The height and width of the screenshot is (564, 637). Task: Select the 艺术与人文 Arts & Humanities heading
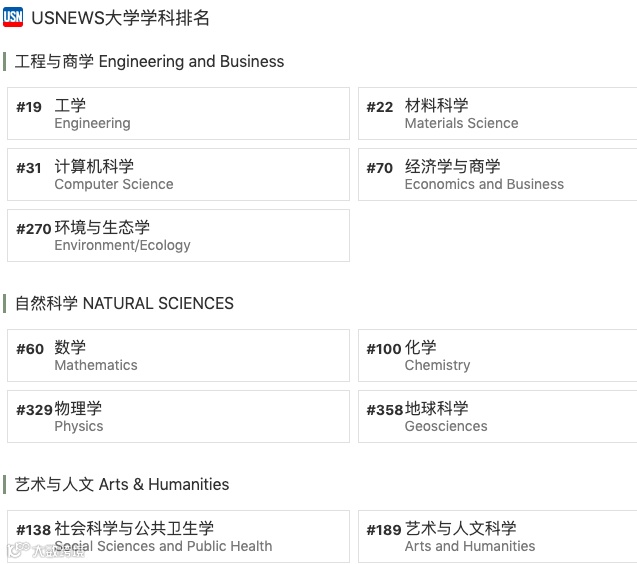[x=122, y=484]
